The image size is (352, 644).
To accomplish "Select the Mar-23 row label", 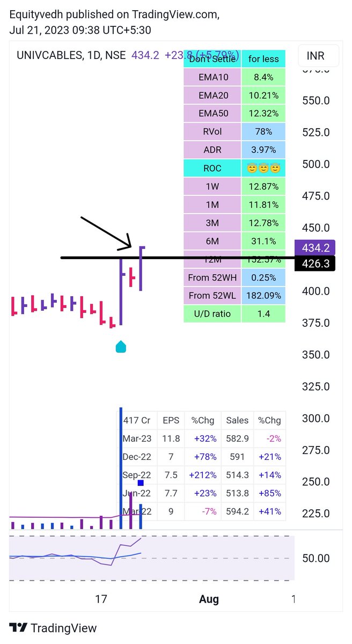I will [137, 438].
